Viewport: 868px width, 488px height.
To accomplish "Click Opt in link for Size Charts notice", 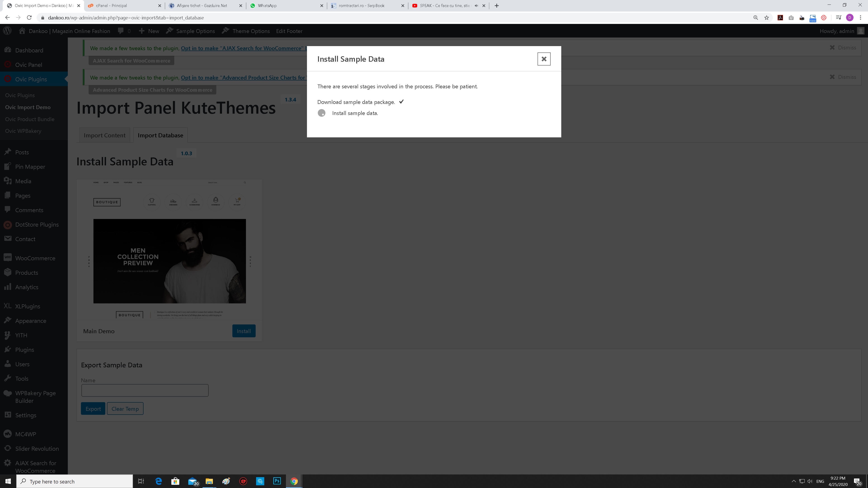I will 244,77.
